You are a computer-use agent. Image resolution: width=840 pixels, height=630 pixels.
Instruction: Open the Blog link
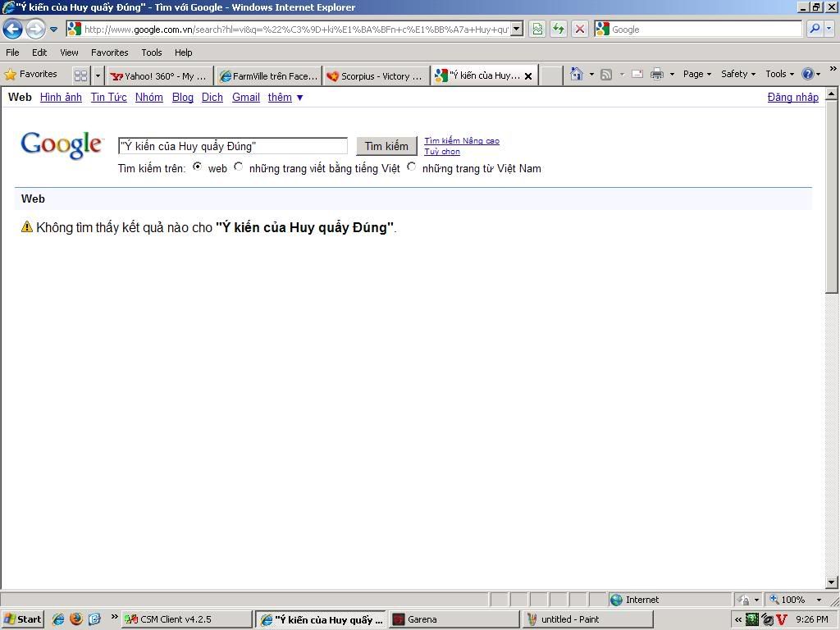(183, 97)
